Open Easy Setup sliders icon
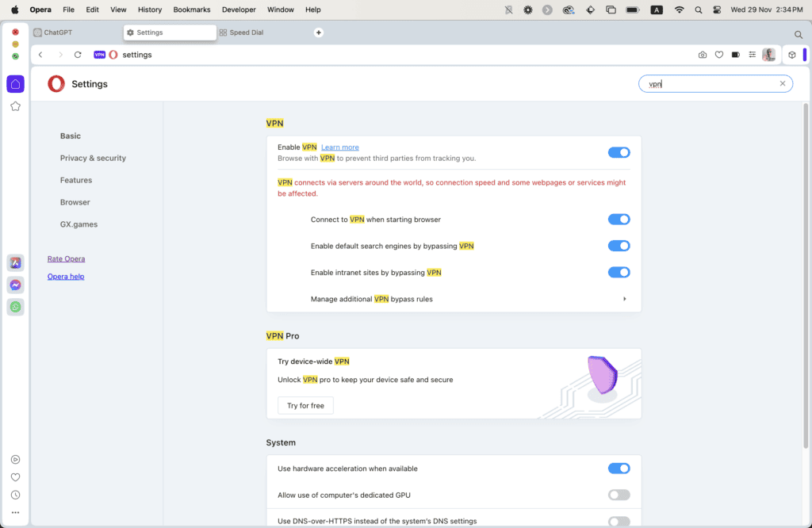The height and width of the screenshot is (528, 812). (753, 55)
